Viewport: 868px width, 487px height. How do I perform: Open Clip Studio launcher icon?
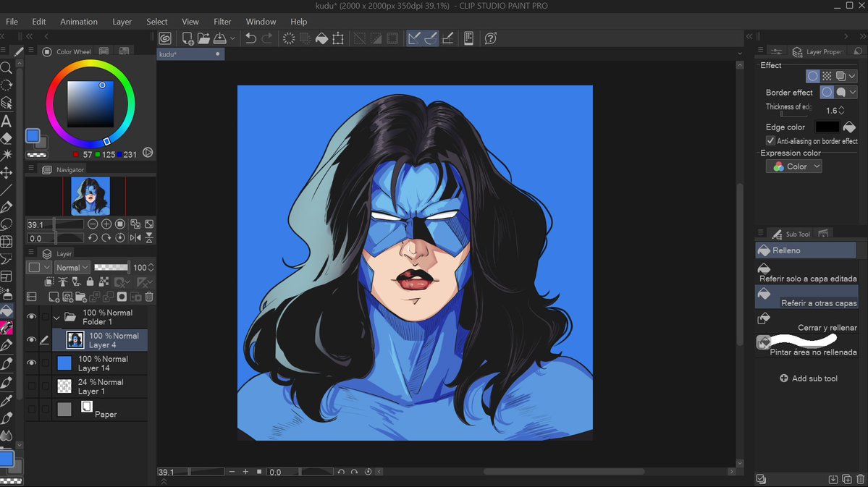tap(165, 38)
